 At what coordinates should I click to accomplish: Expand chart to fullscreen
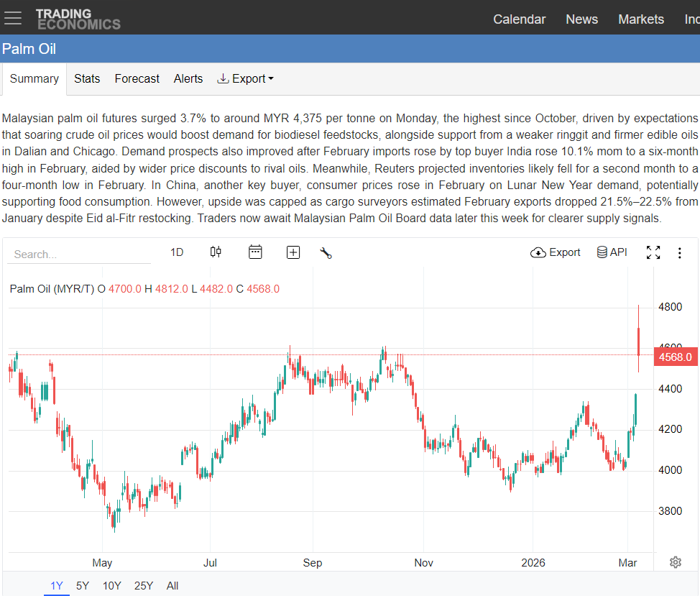[x=653, y=252]
